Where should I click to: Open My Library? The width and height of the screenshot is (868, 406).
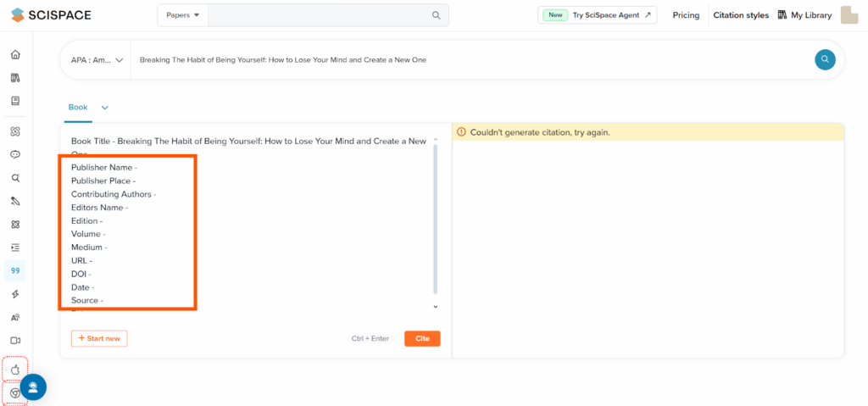[804, 15]
